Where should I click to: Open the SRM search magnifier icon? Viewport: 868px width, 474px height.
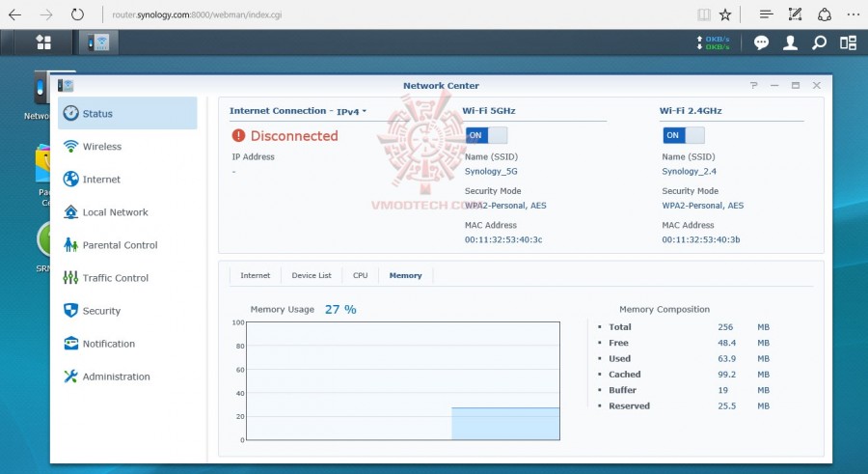click(819, 42)
